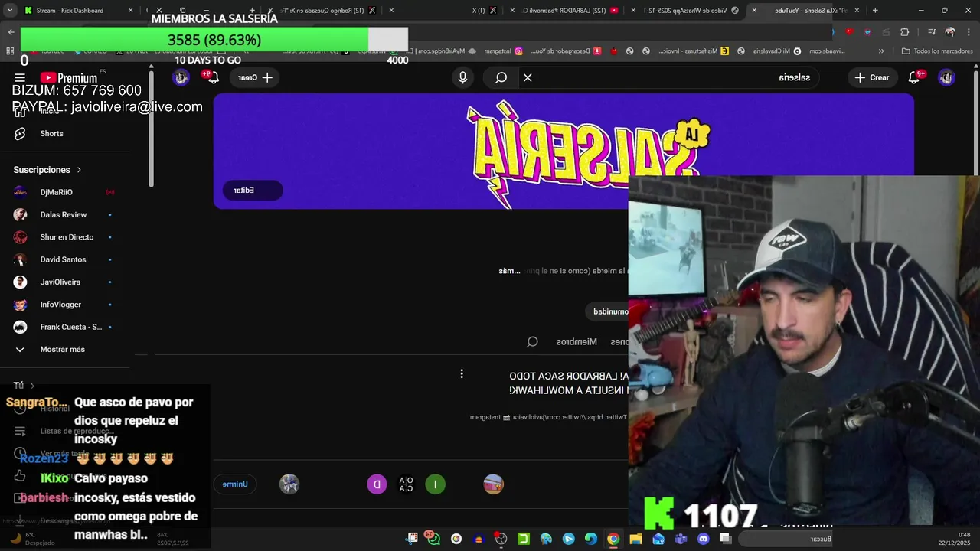980x551 pixels.
Task: Switch to Stream - Kick Dashboard tab
Action: click(71, 11)
